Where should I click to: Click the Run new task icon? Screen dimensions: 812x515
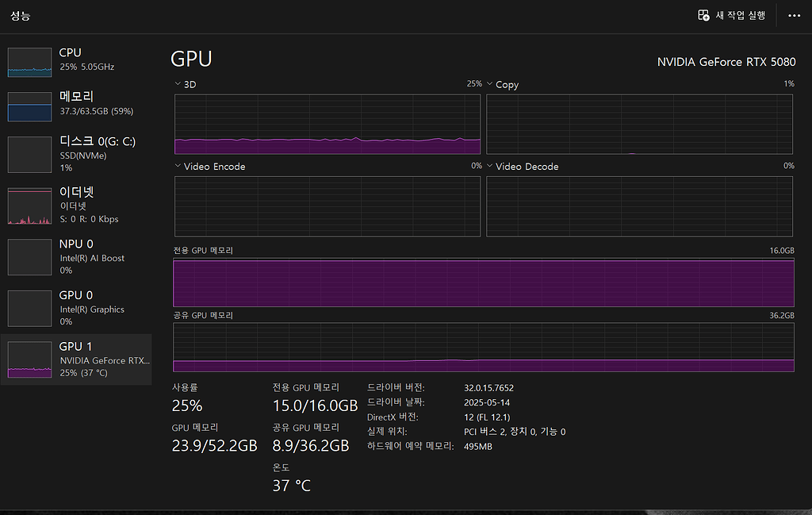click(x=703, y=15)
